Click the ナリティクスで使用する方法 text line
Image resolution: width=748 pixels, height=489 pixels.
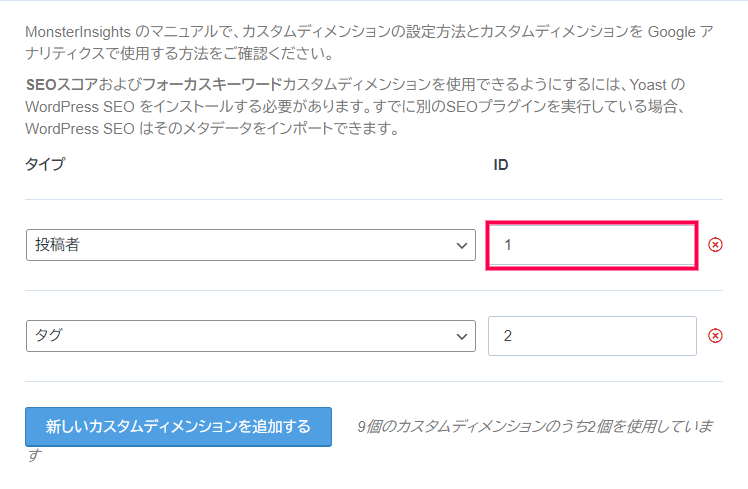click(179, 53)
